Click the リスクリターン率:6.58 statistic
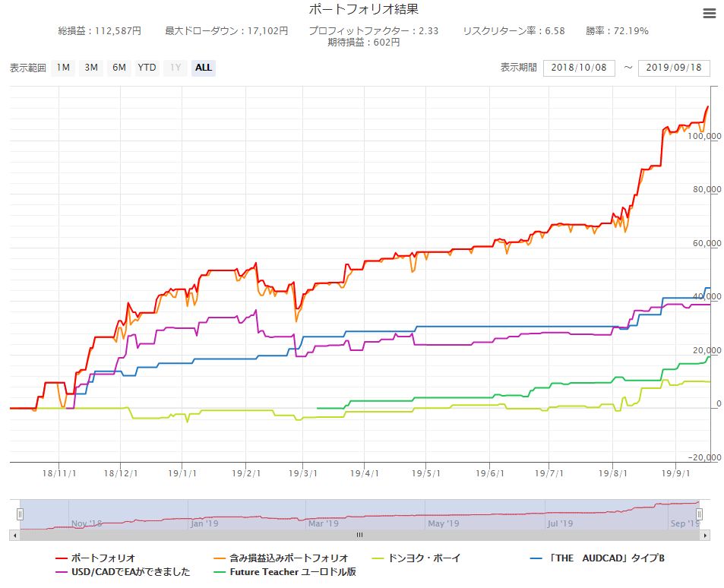724x588 pixels. (514, 31)
